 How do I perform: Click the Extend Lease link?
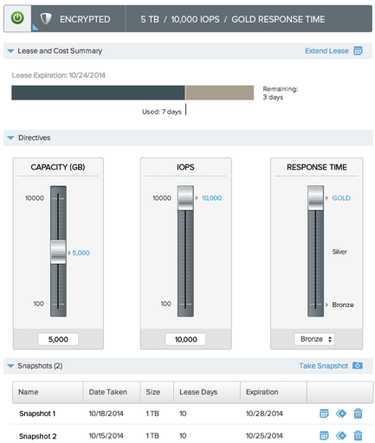(x=327, y=51)
